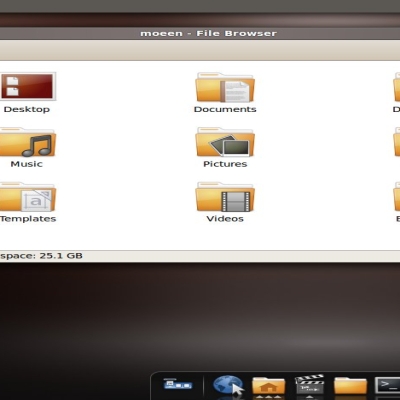Launch the terminal from the dock

[x=388, y=386]
